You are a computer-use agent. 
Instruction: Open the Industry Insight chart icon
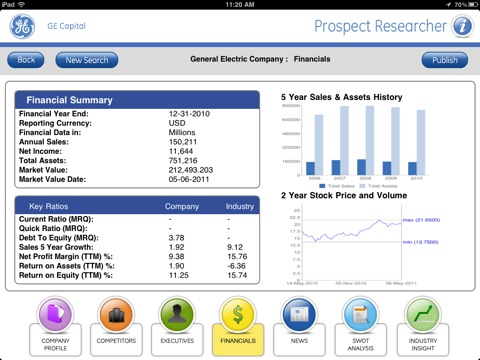click(423, 314)
